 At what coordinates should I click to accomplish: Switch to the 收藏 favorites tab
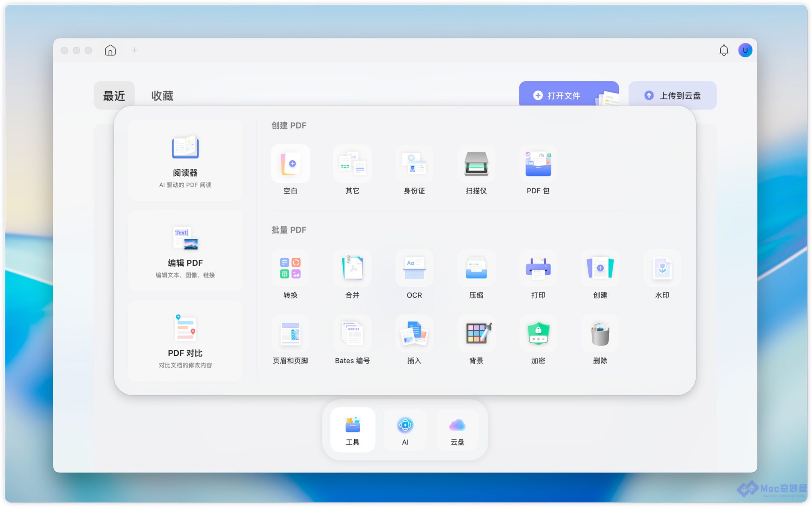(x=162, y=96)
